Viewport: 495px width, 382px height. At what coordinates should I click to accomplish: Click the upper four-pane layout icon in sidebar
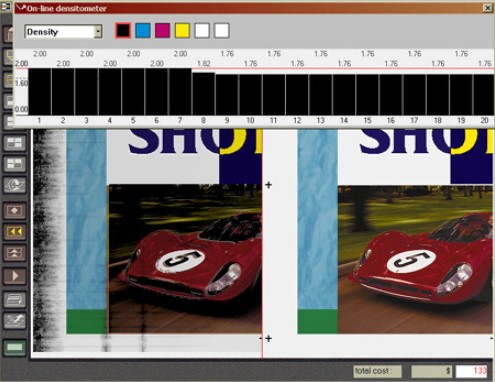(x=14, y=144)
